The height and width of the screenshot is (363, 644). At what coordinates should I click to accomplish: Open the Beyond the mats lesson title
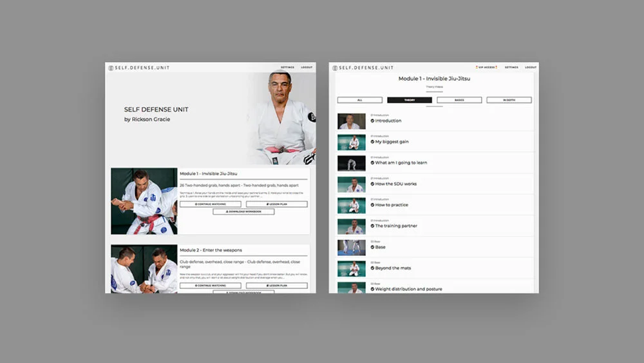[x=393, y=268]
